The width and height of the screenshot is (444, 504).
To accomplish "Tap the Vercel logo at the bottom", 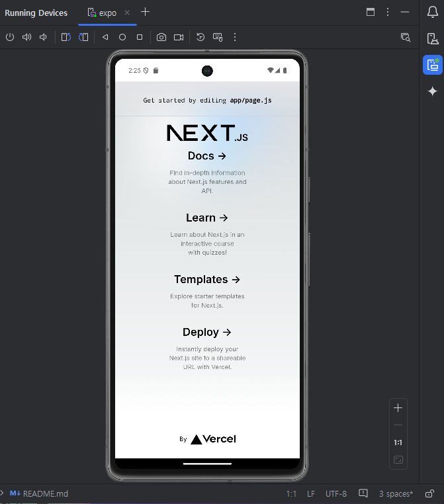I will [x=213, y=439].
